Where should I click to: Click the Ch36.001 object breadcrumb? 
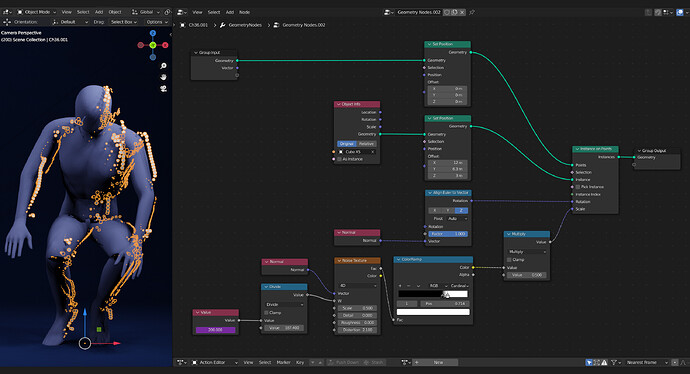click(x=194, y=25)
